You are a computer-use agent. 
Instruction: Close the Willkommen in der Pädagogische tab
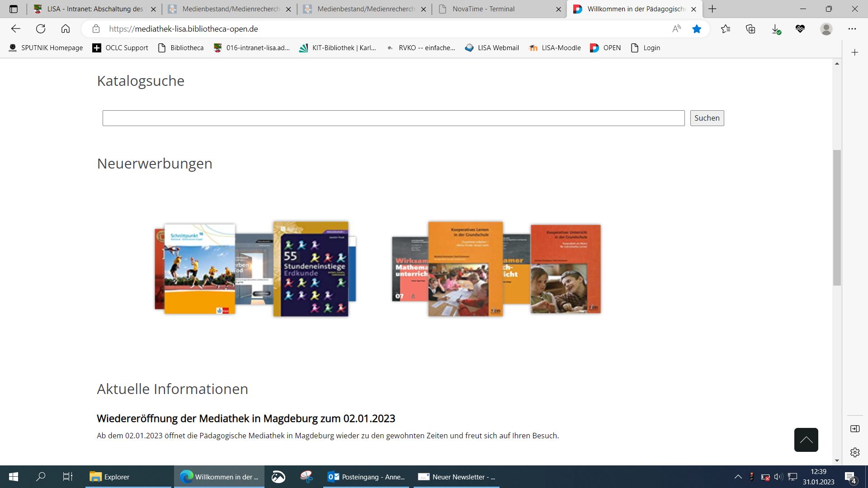tap(693, 9)
